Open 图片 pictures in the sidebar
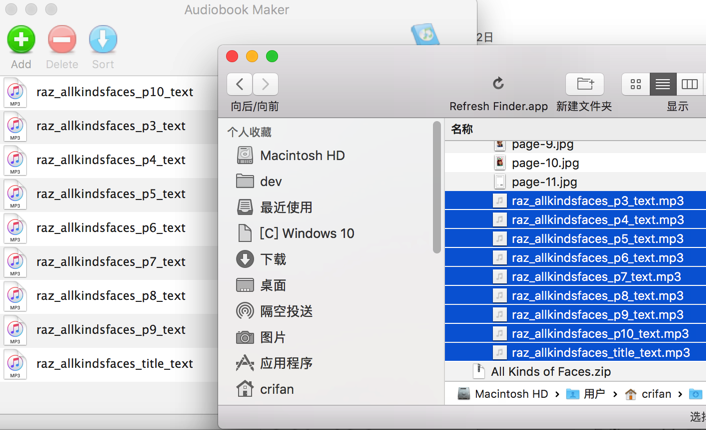 pyautogui.click(x=261, y=337)
